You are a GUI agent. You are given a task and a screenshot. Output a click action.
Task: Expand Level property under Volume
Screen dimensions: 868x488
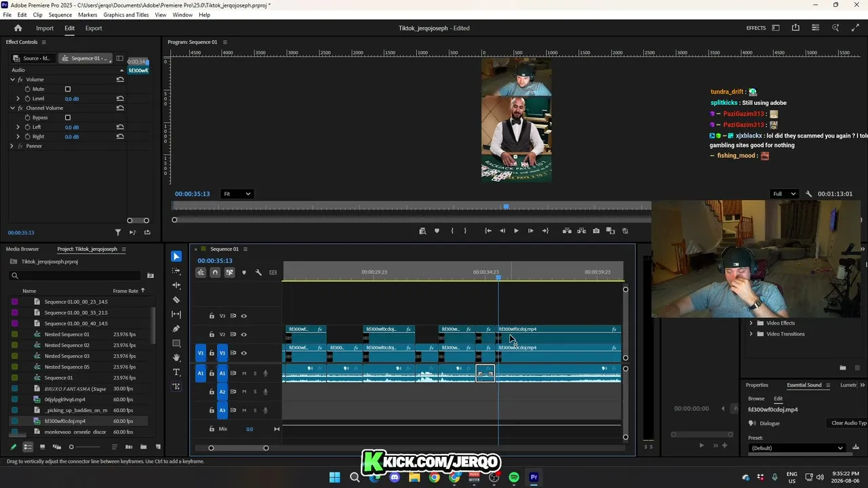18,98
